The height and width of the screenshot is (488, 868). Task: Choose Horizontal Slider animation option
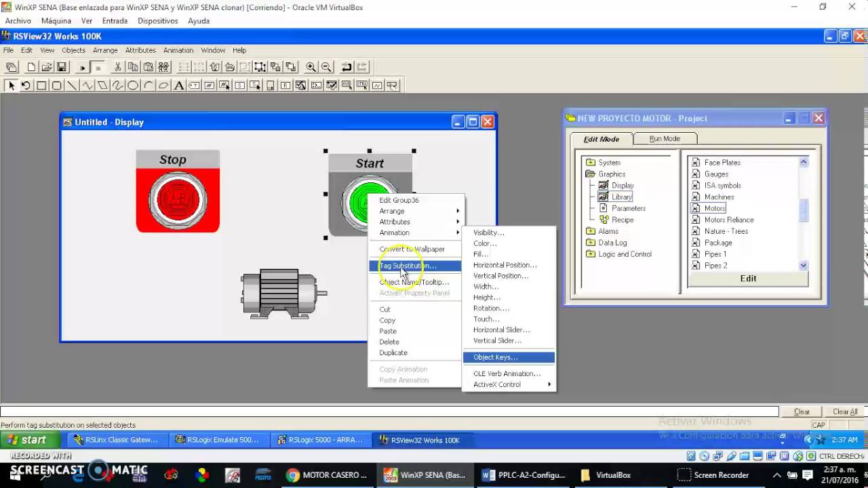[509, 330]
